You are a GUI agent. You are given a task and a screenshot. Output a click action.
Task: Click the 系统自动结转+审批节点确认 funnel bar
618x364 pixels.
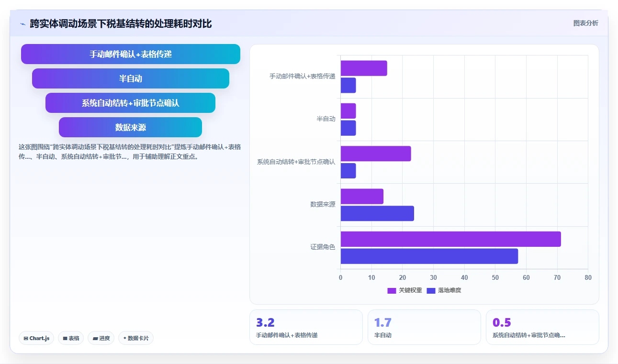131,103
